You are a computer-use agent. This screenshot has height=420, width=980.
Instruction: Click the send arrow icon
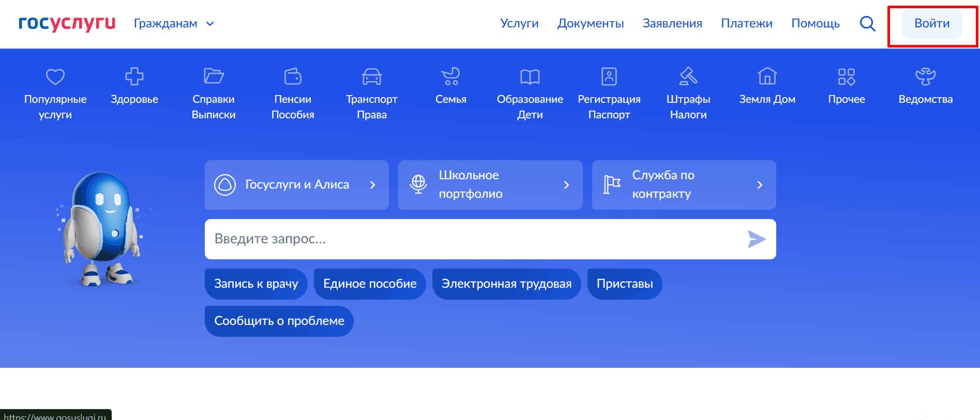coord(757,239)
